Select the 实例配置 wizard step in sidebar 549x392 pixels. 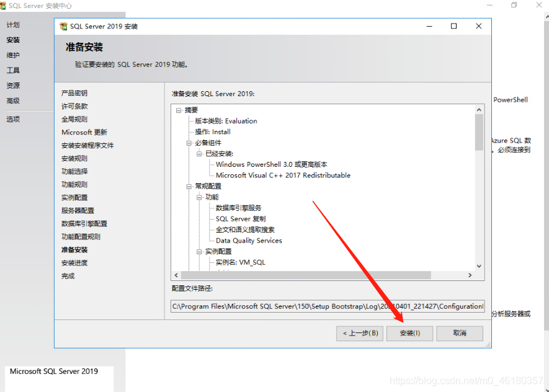[x=74, y=197]
